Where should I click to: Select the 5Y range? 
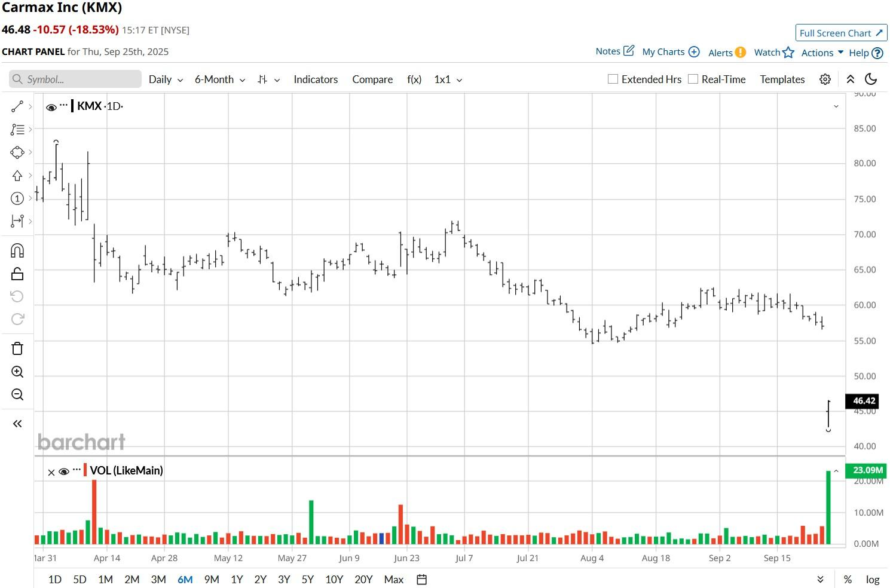[307, 580]
